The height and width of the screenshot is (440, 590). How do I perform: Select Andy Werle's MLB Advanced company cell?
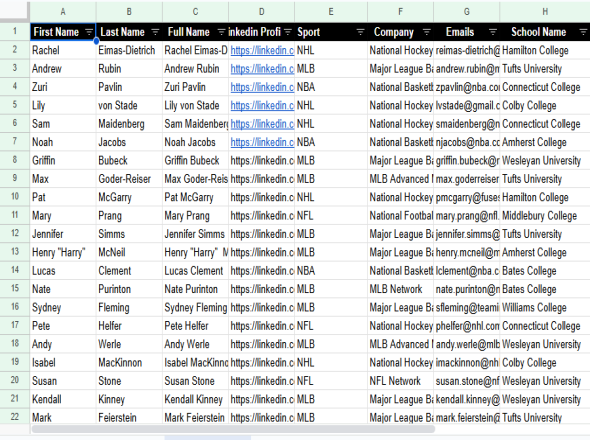click(x=400, y=344)
